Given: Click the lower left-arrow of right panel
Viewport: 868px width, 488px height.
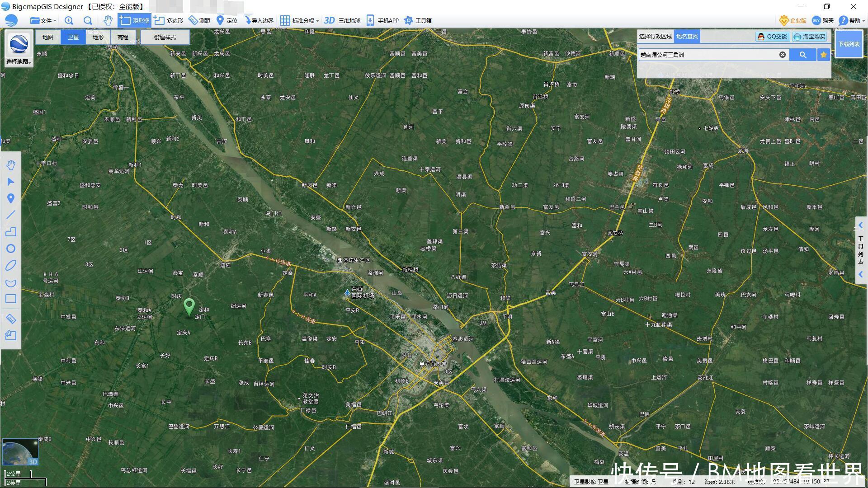Looking at the screenshot, I should (x=861, y=274).
